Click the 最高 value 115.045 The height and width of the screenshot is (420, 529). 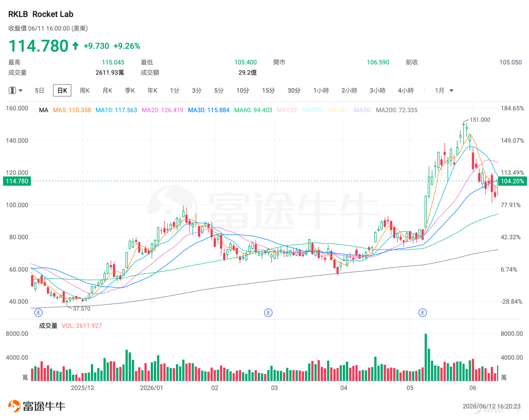click(113, 62)
